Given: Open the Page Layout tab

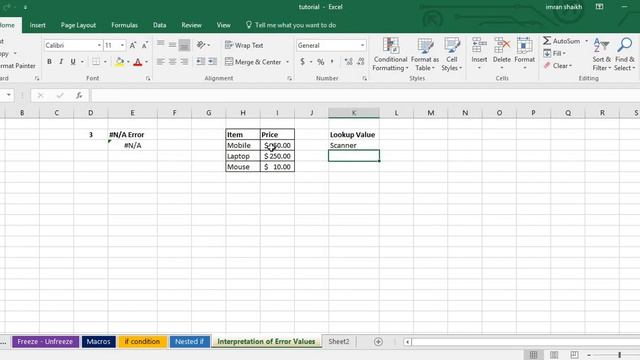Looking at the screenshot, I should (x=78, y=25).
